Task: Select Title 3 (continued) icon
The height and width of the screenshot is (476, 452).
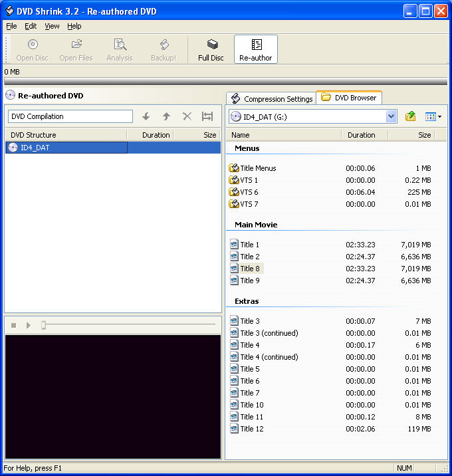Action: tap(234, 332)
